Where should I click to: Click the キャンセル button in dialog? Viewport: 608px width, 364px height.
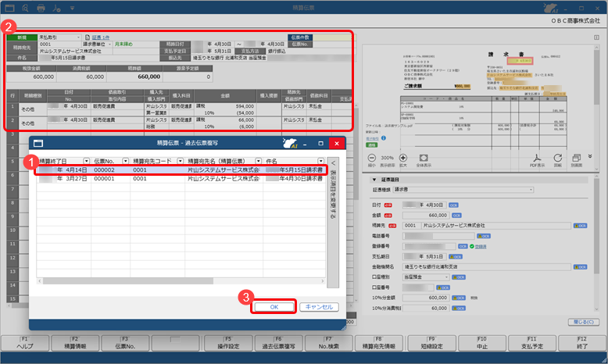click(x=318, y=307)
